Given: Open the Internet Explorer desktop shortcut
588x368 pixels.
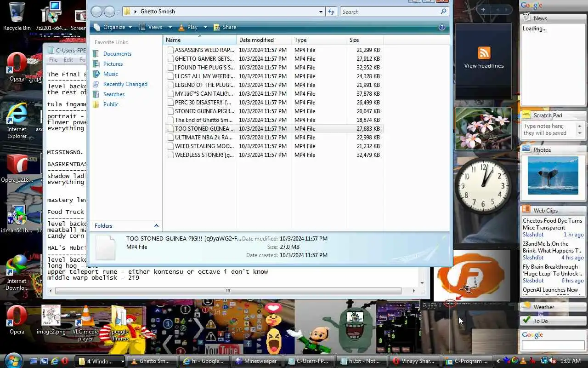Looking at the screenshot, I should click(17, 121).
